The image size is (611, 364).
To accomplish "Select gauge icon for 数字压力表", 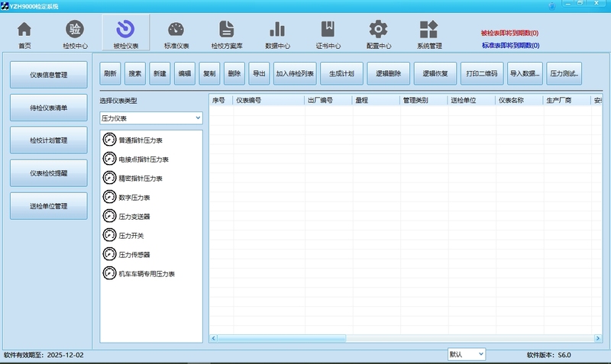I will tap(109, 197).
